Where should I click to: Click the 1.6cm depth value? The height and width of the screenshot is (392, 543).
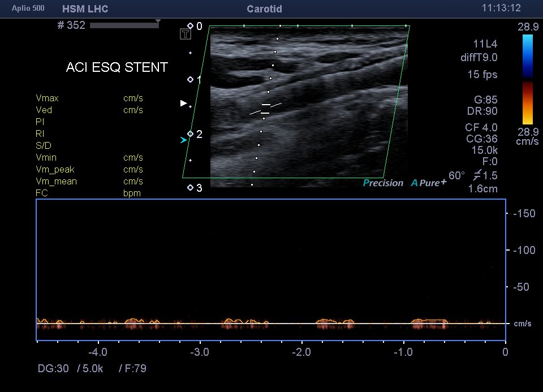tap(482, 189)
